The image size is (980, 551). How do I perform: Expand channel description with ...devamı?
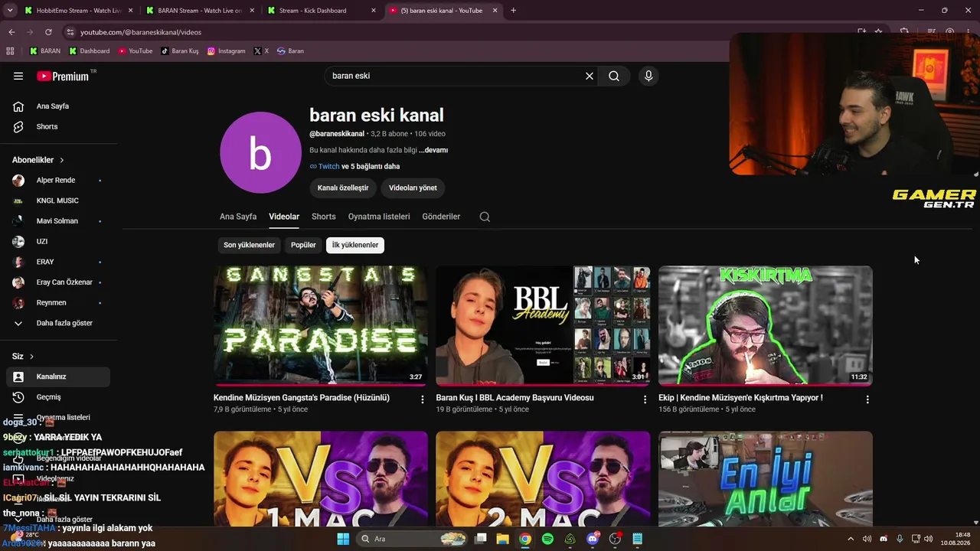click(x=433, y=150)
